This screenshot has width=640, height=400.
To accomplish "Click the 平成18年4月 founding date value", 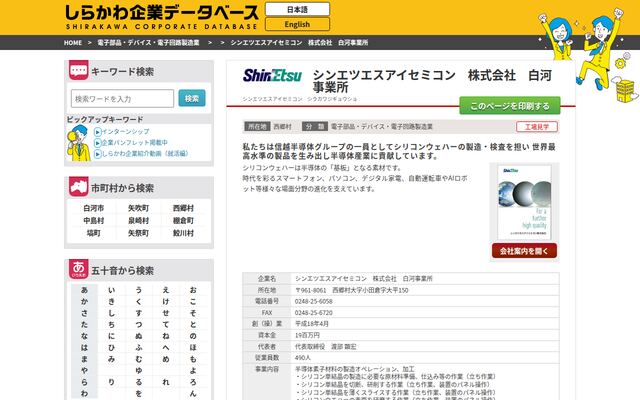I will [312, 324].
